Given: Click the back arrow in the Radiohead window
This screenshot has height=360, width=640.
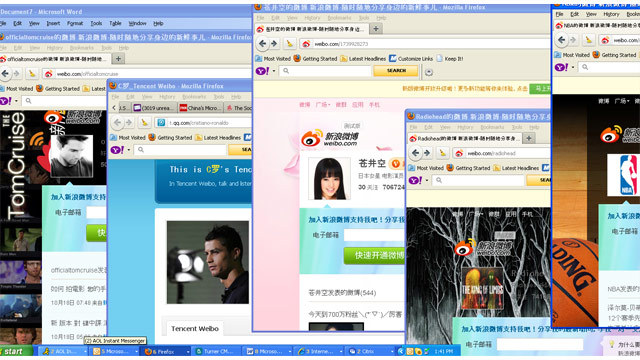Looking at the screenshot, I should click(415, 153).
